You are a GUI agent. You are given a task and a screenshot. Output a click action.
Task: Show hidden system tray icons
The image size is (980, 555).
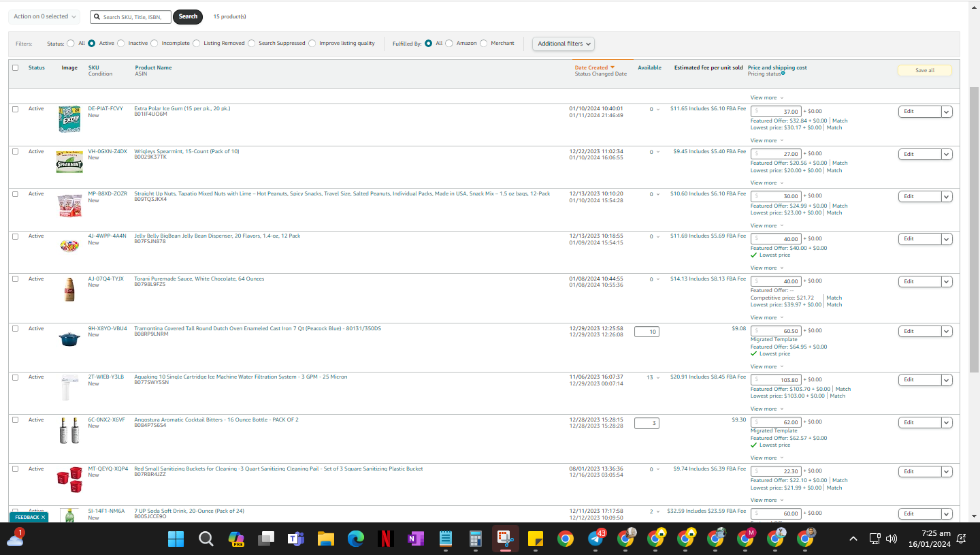(x=853, y=539)
